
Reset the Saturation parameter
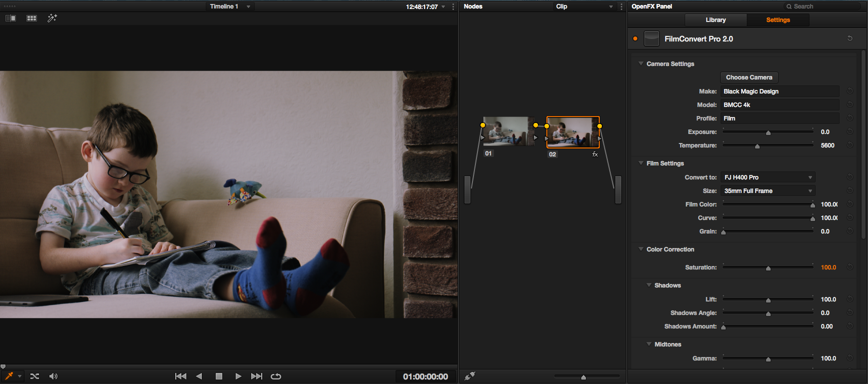(x=850, y=267)
